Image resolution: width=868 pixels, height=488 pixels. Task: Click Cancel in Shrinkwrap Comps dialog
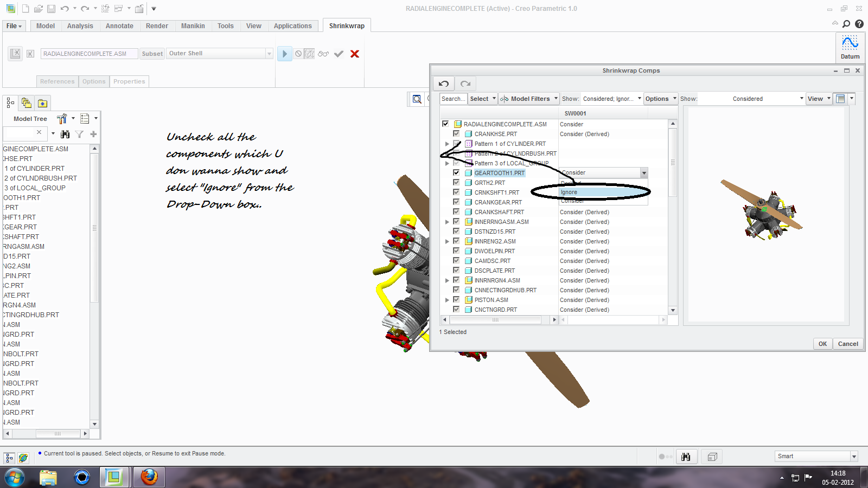(848, 344)
